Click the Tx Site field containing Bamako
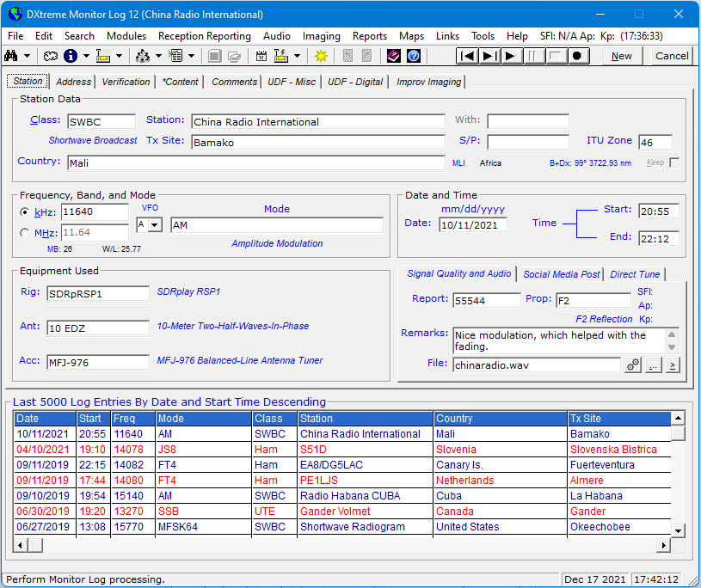Viewport: 701px width, 588px height. (318, 143)
